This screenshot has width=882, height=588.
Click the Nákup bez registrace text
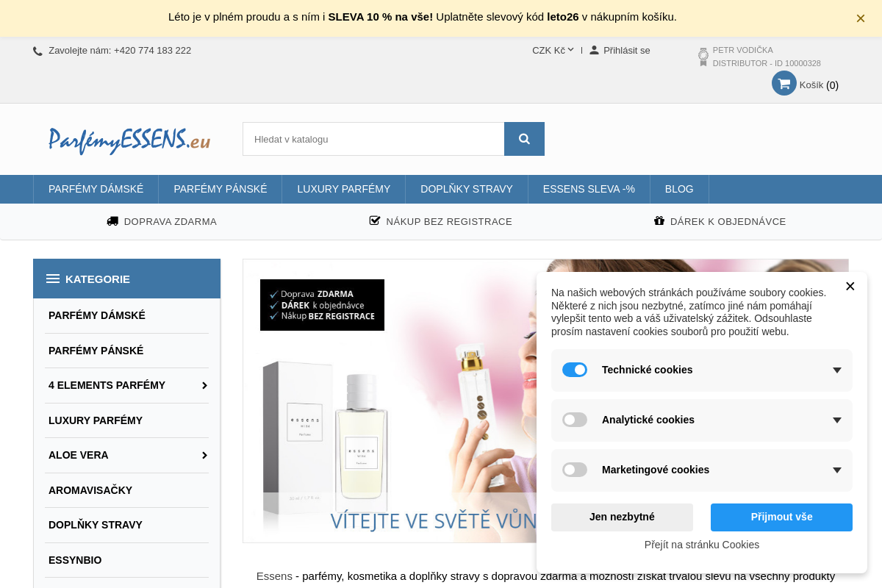[449, 221]
